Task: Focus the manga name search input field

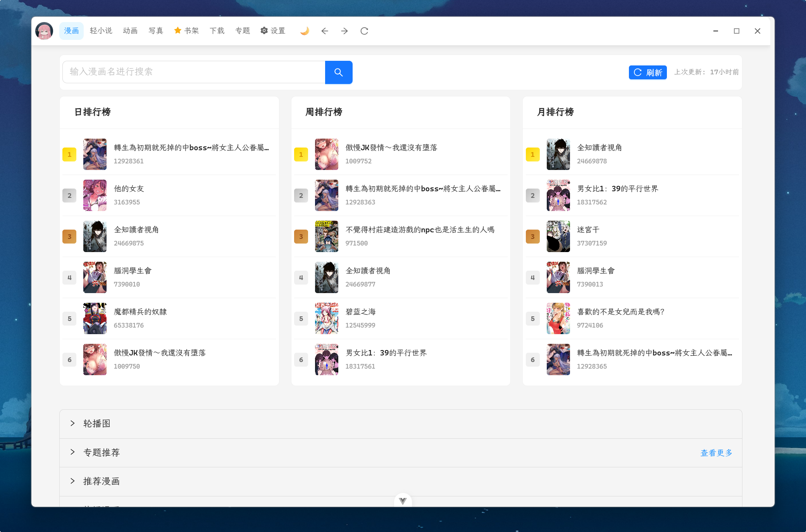Action: click(194, 72)
